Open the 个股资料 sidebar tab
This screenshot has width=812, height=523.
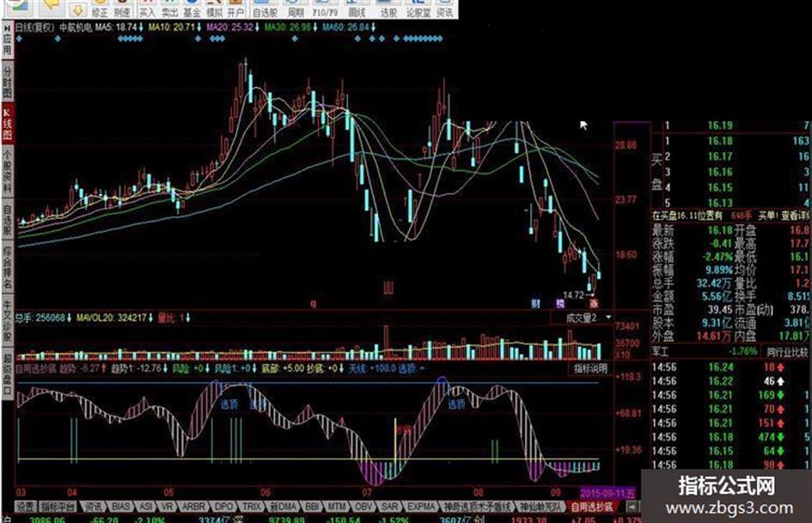click(7, 173)
